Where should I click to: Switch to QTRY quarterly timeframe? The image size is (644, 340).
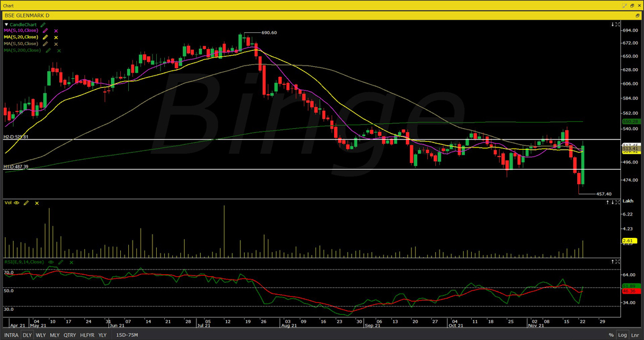coord(70,335)
